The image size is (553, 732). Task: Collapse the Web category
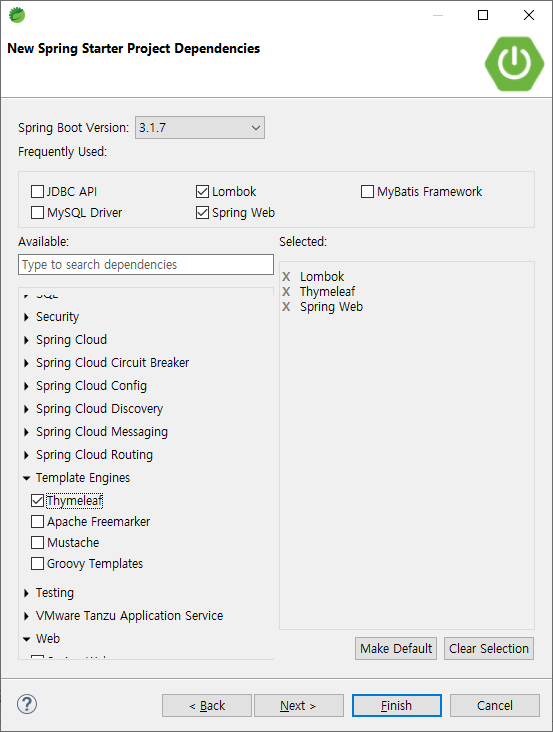point(26,639)
